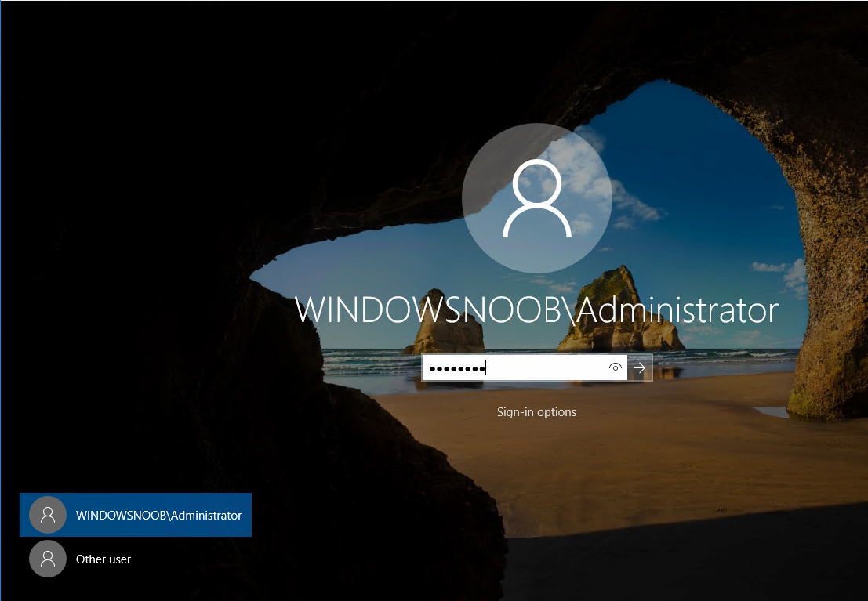868x601 pixels.
Task: Switch to Other user account
Action: [136, 559]
